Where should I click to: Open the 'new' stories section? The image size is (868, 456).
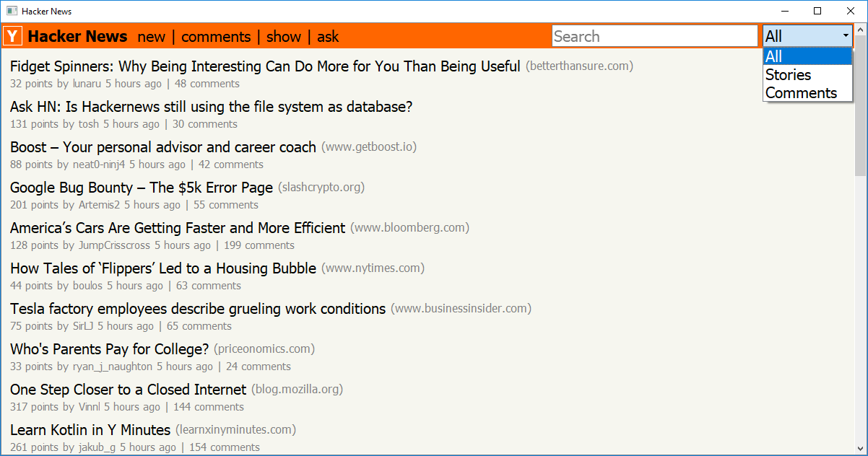(152, 37)
